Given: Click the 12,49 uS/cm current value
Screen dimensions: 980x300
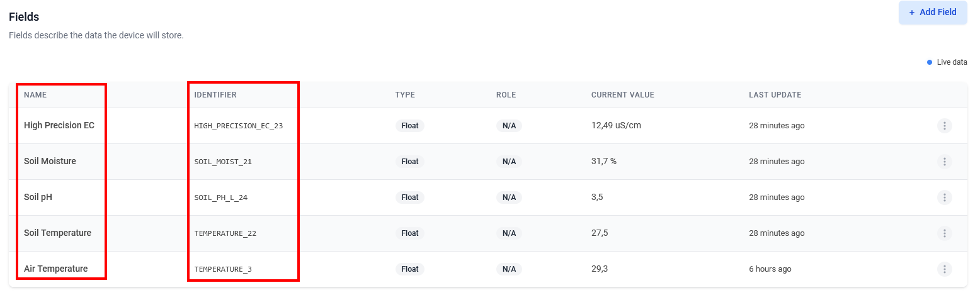Looking at the screenshot, I should [616, 125].
